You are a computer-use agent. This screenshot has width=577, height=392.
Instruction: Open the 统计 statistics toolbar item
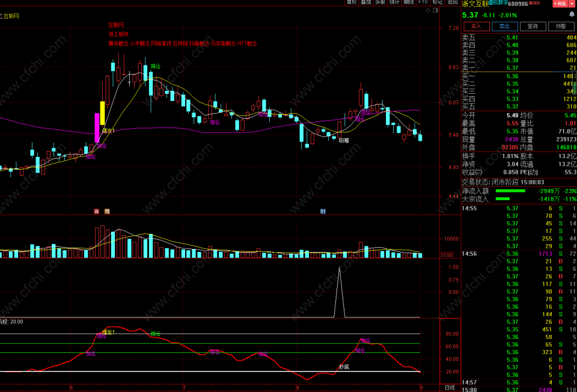[394, 2]
